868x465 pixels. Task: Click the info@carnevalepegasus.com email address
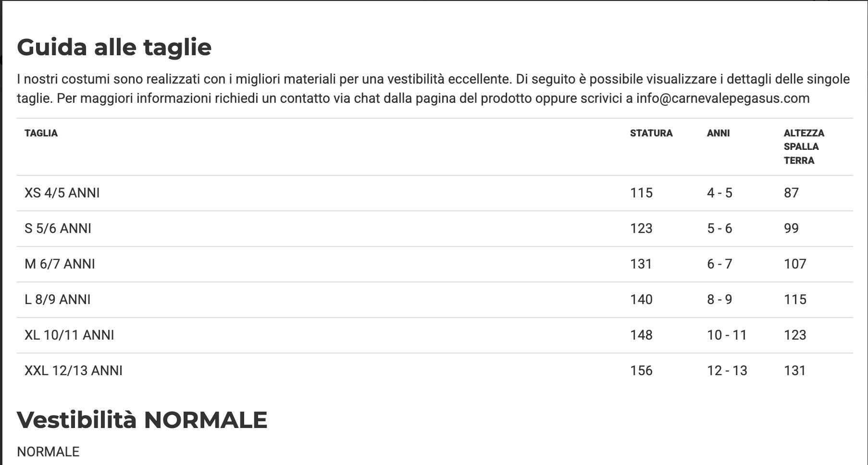click(x=723, y=98)
